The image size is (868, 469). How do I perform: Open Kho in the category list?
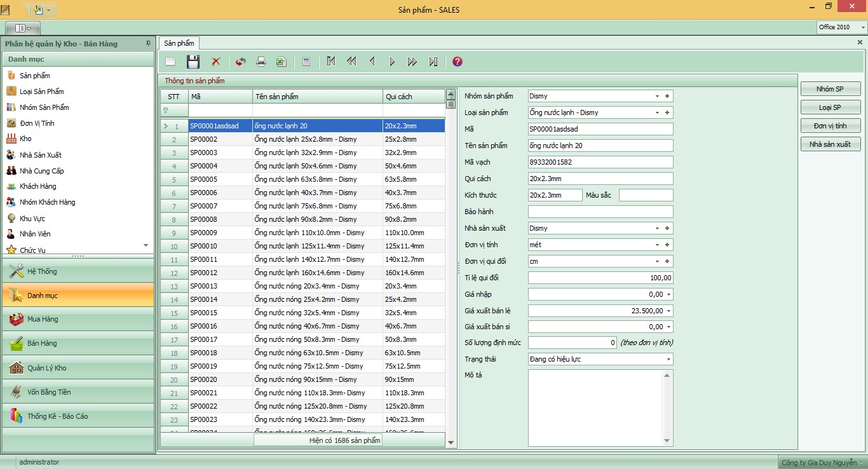(x=25, y=139)
